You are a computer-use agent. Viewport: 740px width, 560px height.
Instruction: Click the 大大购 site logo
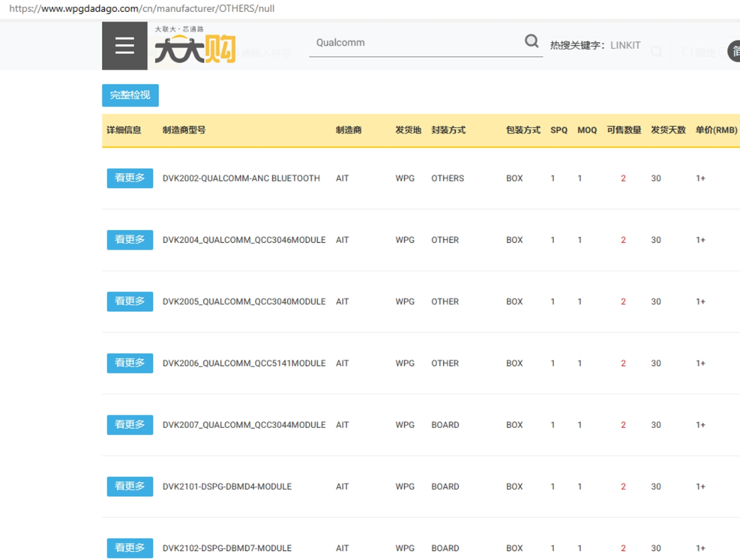195,46
